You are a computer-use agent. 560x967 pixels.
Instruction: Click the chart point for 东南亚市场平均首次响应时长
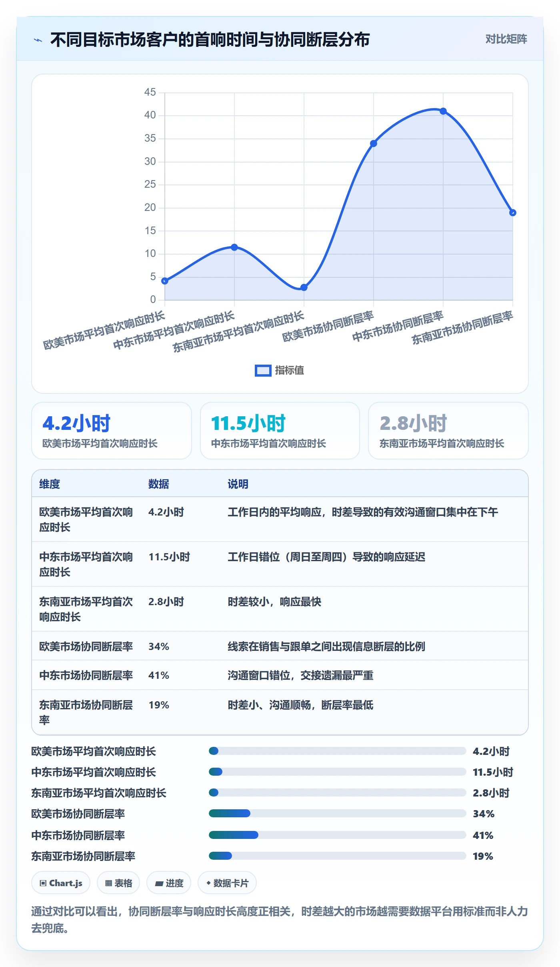click(304, 287)
